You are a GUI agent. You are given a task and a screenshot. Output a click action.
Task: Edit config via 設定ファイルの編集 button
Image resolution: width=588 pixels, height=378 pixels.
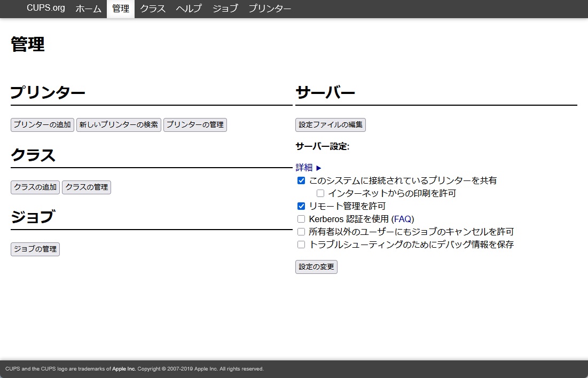pyautogui.click(x=331, y=125)
